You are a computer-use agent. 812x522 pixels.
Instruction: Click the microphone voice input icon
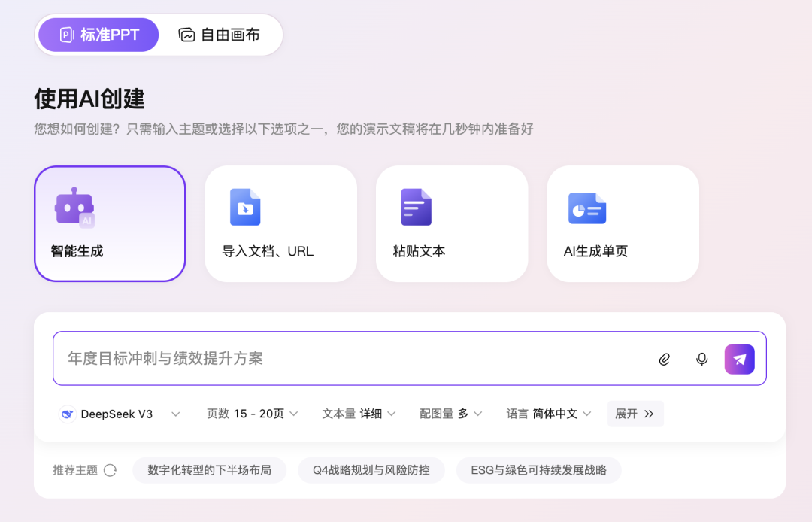[701, 360]
